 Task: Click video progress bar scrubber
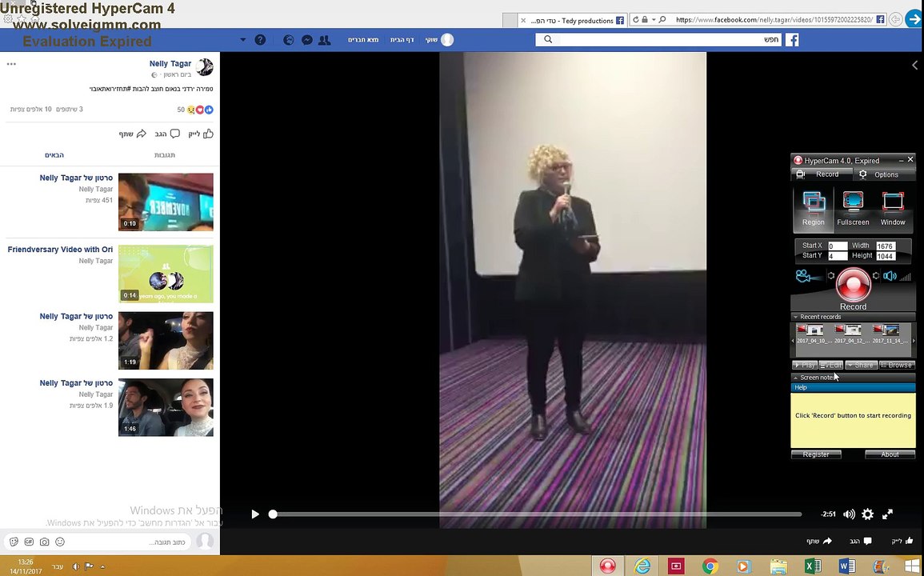(273, 514)
